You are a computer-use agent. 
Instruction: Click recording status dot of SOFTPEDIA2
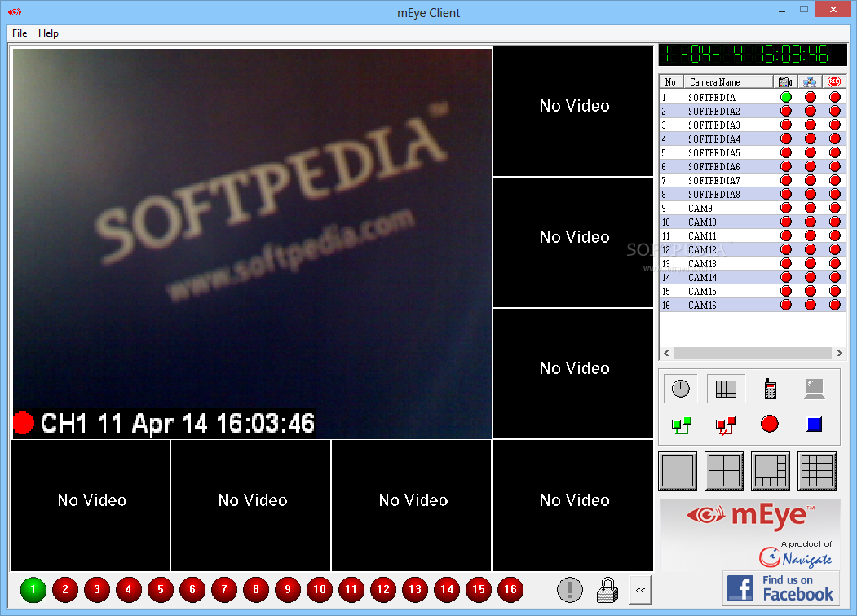pyautogui.click(x=835, y=111)
